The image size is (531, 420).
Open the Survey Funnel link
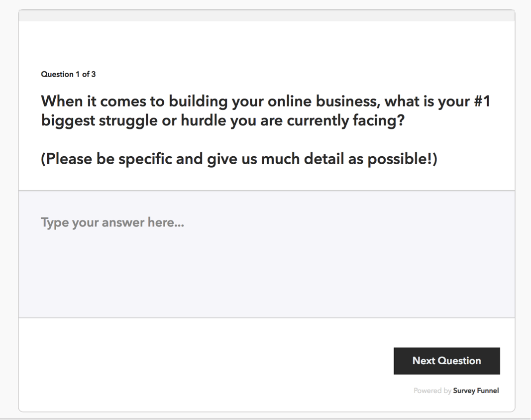click(x=476, y=391)
